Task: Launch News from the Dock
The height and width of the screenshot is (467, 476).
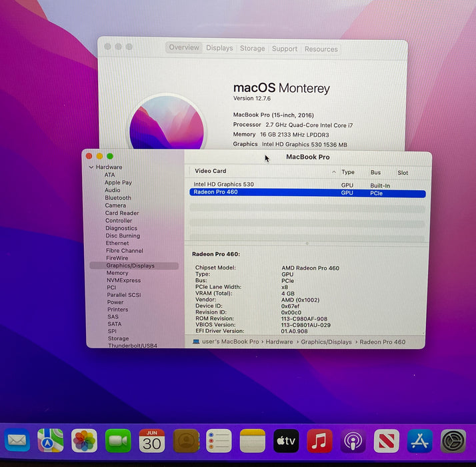Action: point(387,440)
